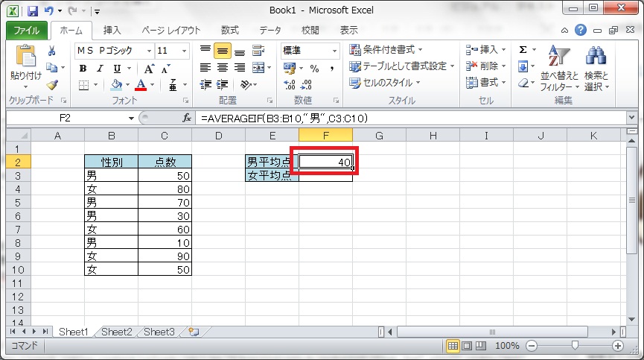The height and width of the screenshot is (360, 644).
Task: Apply the fill color bucket
Action: point(117,85)
